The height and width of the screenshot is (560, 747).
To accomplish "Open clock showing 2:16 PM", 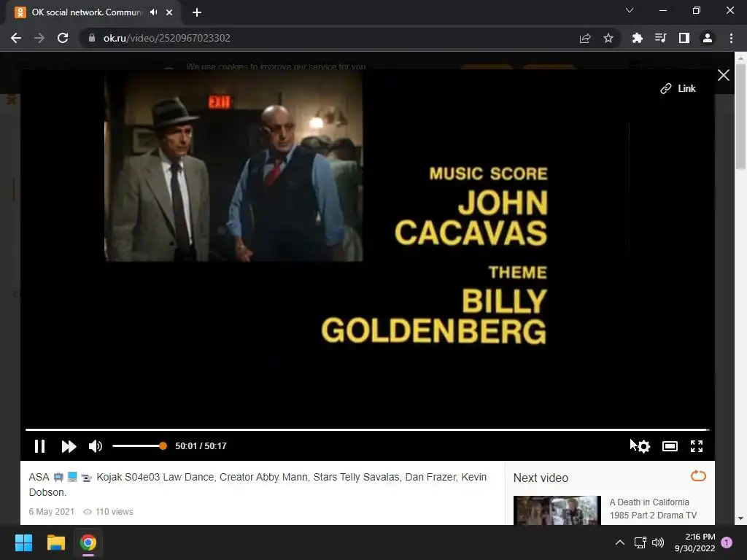I will (695, 542).
